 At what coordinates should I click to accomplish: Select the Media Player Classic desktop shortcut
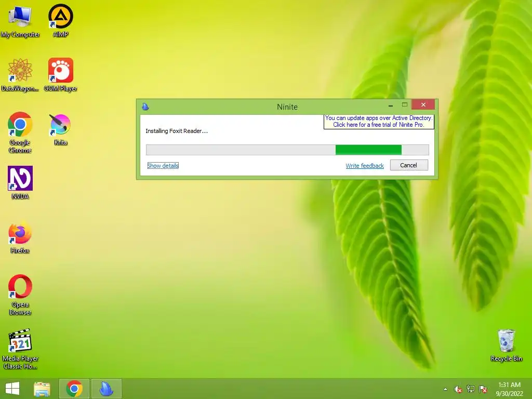coord(20,349)
